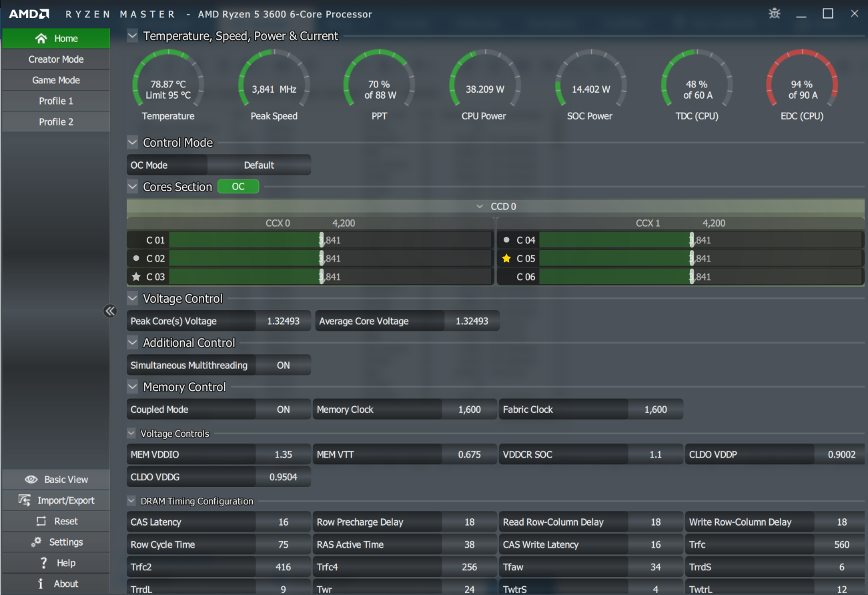Click the Import/Export arrows icon
The width and height of the screenshot is (868, 595).
[x=25, y=500]
